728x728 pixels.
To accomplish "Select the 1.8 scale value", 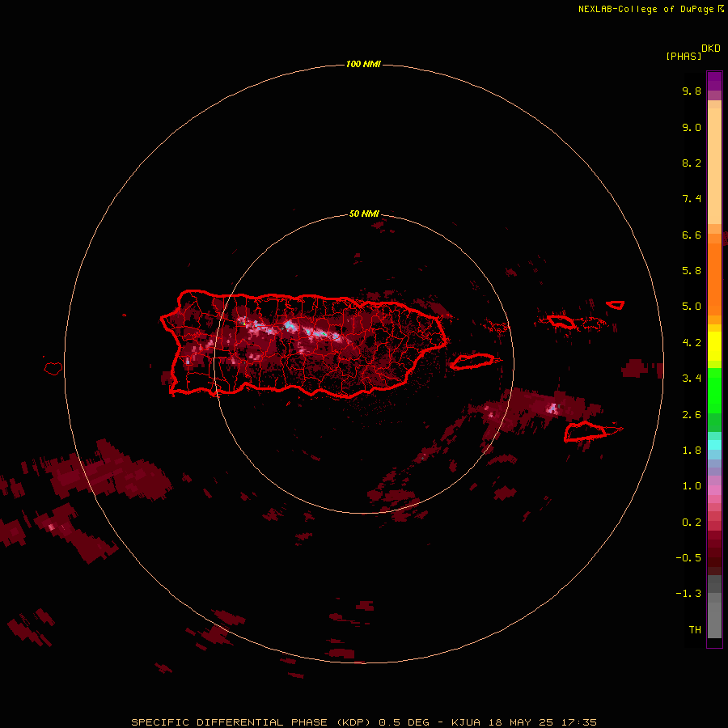I will [692, 451].
